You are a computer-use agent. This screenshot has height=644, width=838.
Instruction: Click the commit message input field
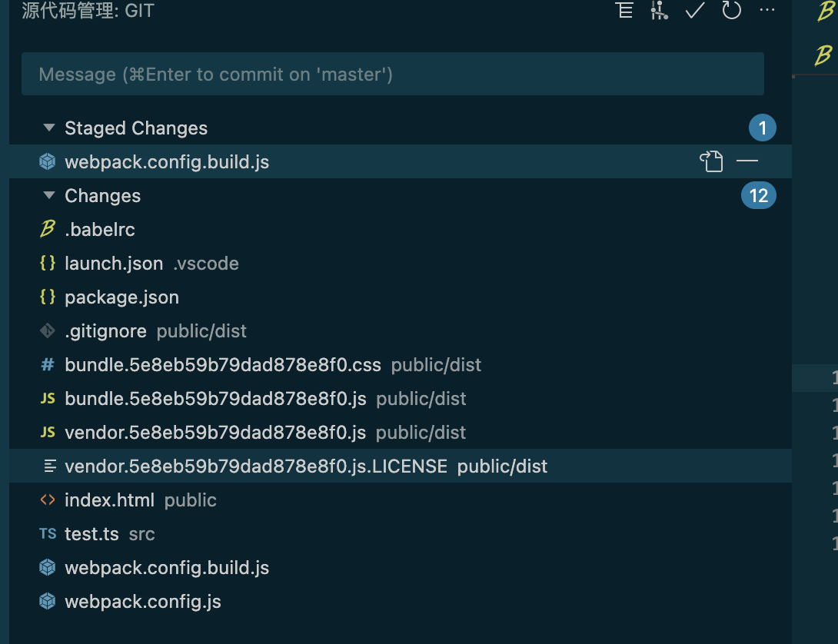click(393, 74)
